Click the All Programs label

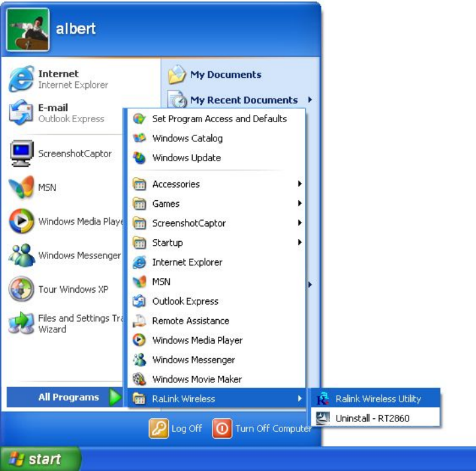[x=69, y=397]
